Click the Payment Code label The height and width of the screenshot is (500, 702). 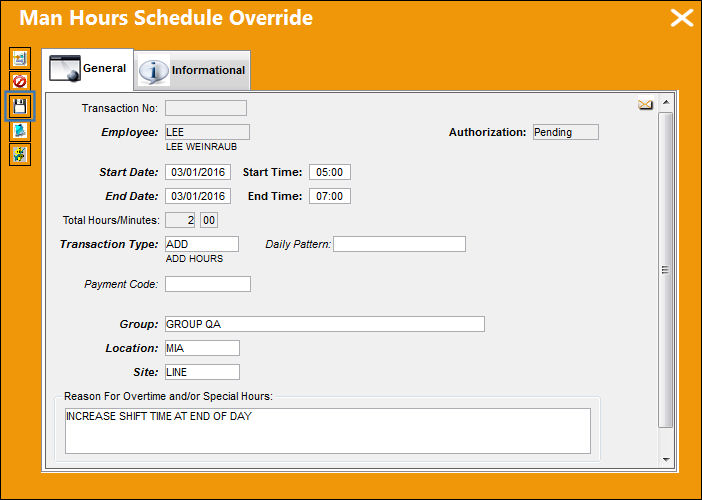(121, 284)
